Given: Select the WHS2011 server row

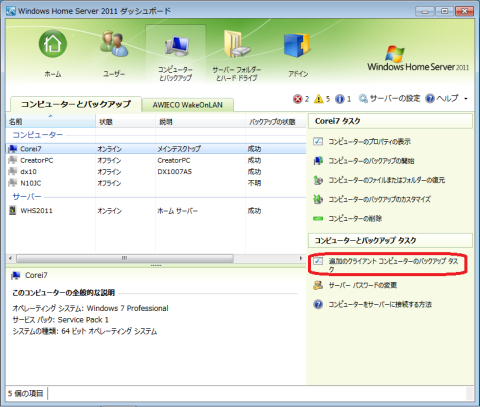Looking at the screenshot, I should (x=156, y=211).
